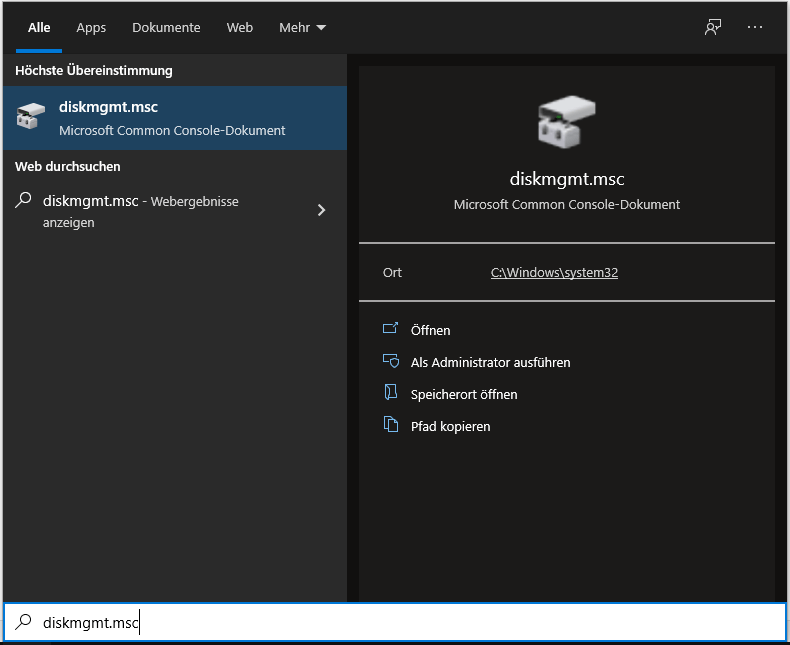Switch to the Apps search tab

pyautogui.click(x=91, y=28)
